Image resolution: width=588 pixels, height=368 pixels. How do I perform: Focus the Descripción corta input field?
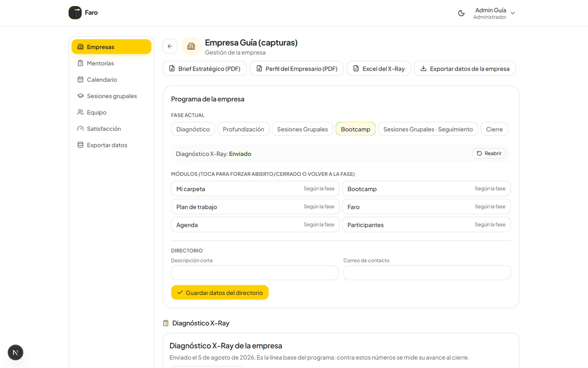coord(255,273)
